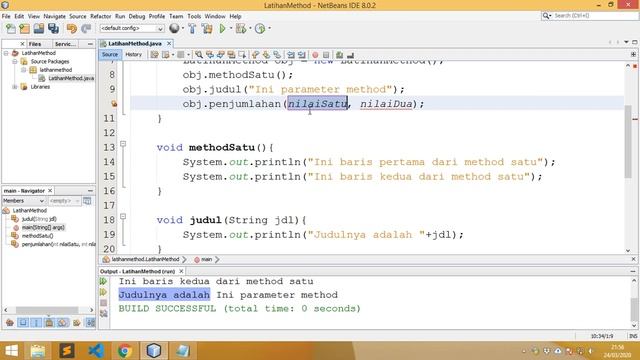The width and height of the screenshot is (640, 360).
Task: Click the editor vertical scrollbar thumb
Action: pyautogui.click(x=628, y=141)
